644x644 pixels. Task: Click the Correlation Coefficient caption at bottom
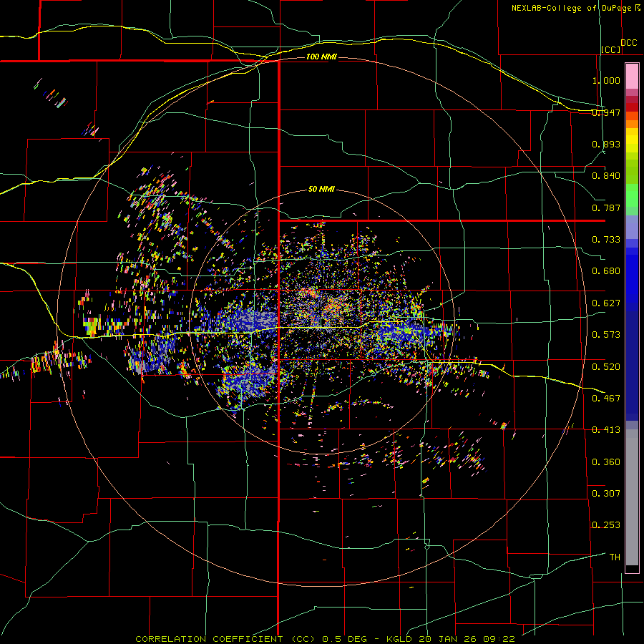click(325, 639)
